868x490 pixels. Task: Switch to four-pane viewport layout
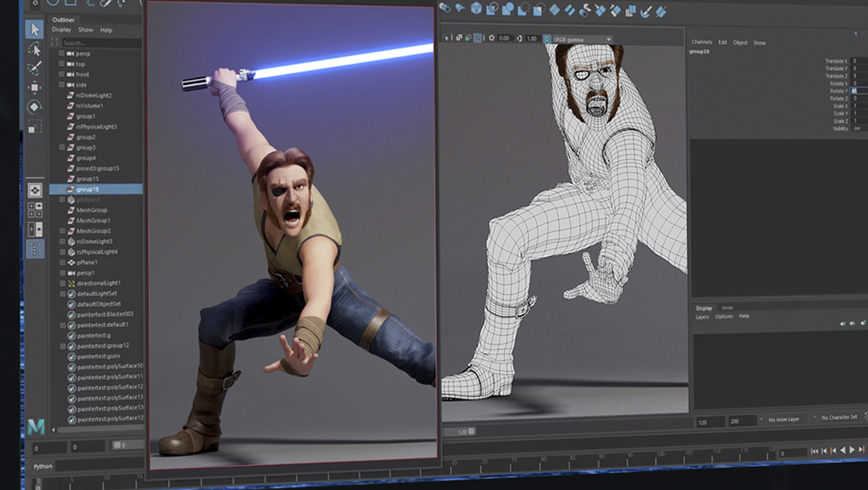[x=35, y=210]
